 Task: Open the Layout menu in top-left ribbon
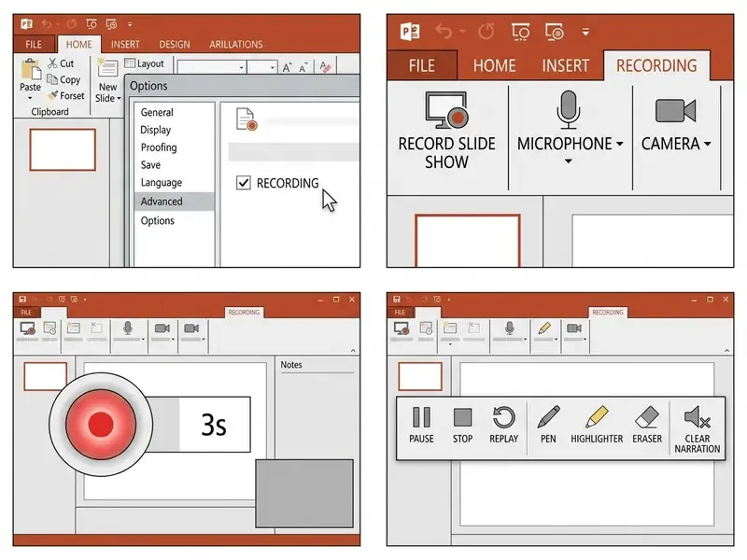pos(144,63)
